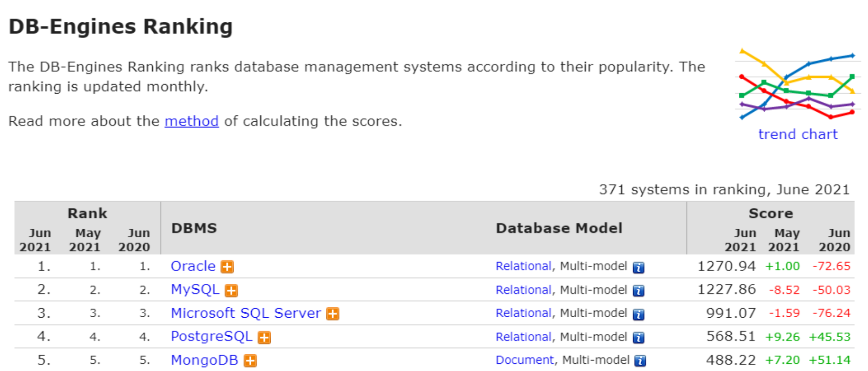Select the Oracle score 1270.94
868x371 pixels.
point(726,266)
